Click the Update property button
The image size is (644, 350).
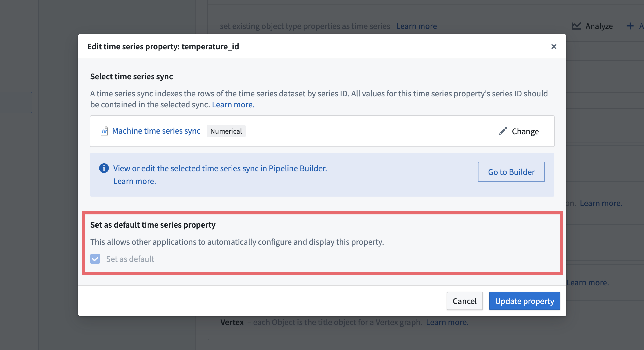coord(525,301)
